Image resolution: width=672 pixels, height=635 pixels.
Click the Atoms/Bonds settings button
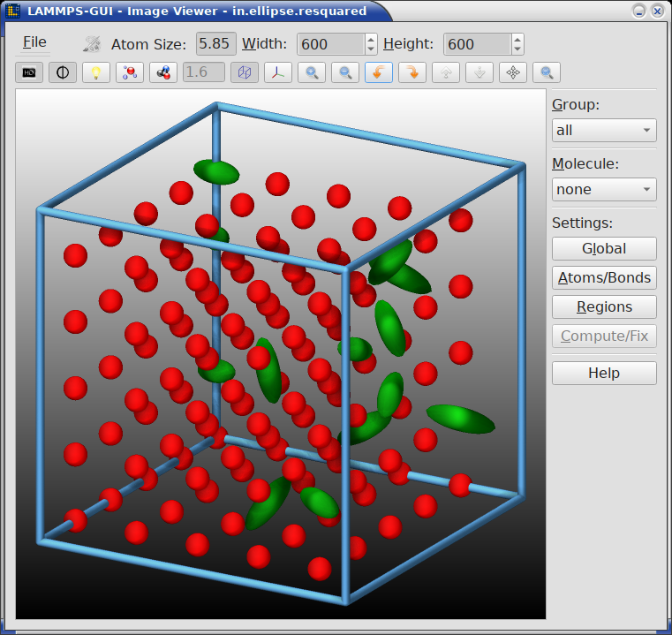tap(604, 277)
